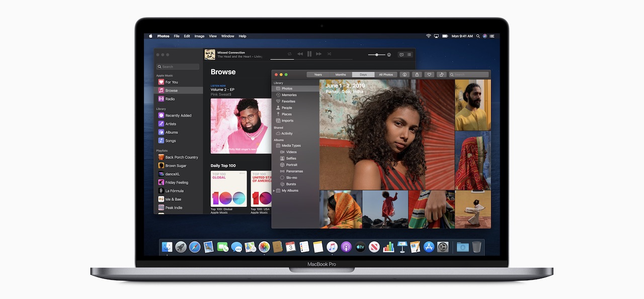Screen dimensions: 644x299
Task: Open the Selfies media type album
Action: (x=295, y=158)
